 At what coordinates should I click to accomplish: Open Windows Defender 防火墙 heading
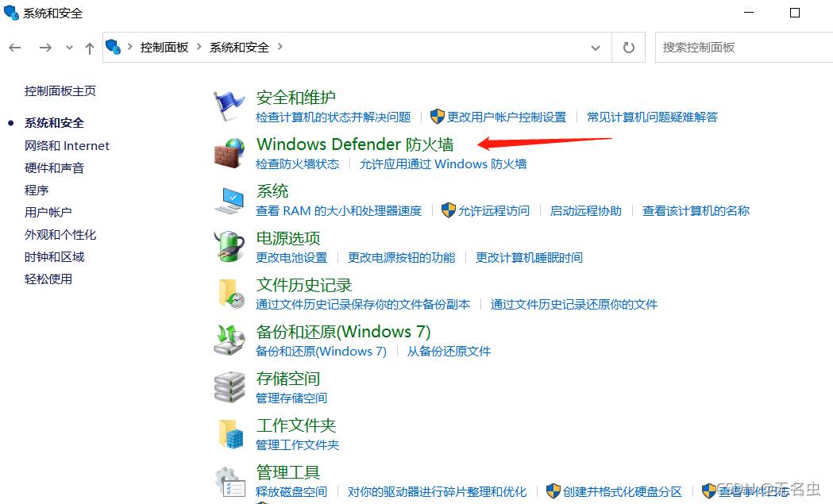[x=355, y=144]
